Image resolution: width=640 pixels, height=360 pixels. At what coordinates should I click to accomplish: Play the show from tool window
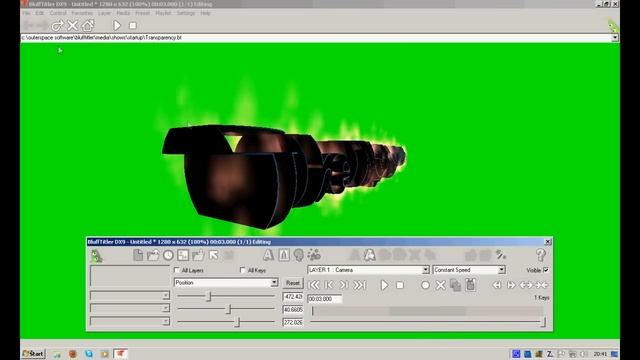pos(384,285)
